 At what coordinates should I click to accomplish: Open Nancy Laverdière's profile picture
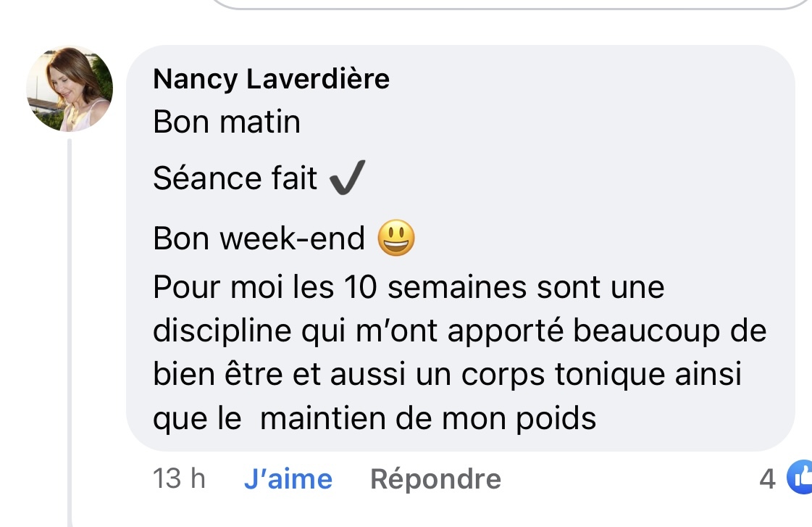click(70, 90)
